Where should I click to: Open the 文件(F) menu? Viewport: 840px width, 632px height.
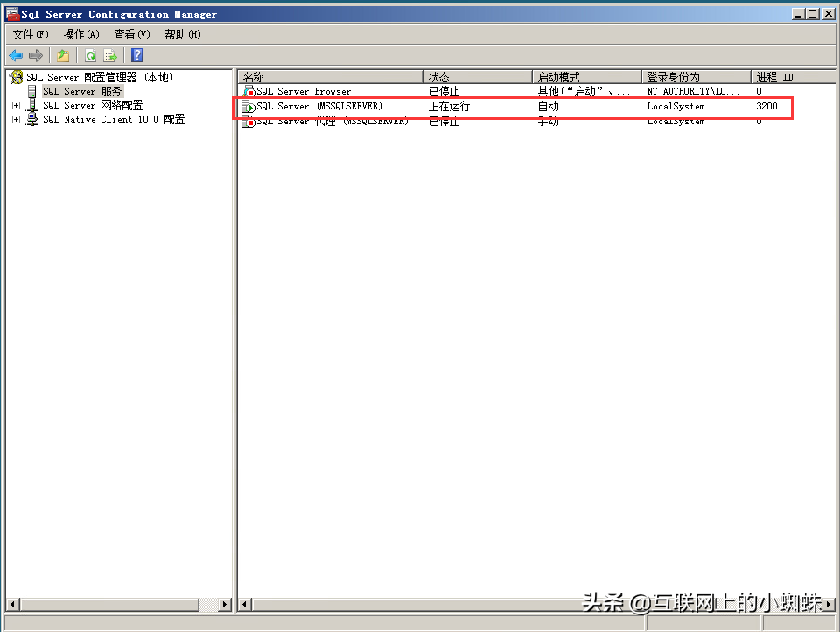coord(29,33)
